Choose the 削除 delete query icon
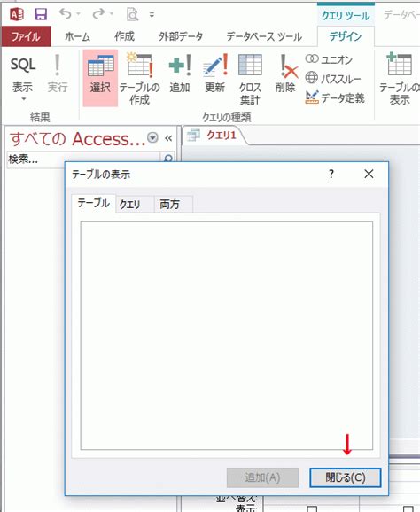Screen dimensions: 420x512 tap(285, 74)
